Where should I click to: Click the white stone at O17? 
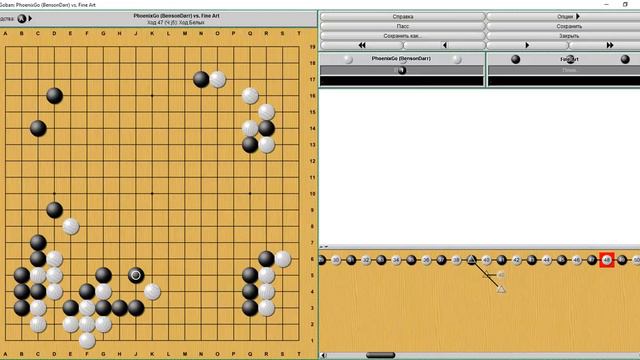[218, 80]
